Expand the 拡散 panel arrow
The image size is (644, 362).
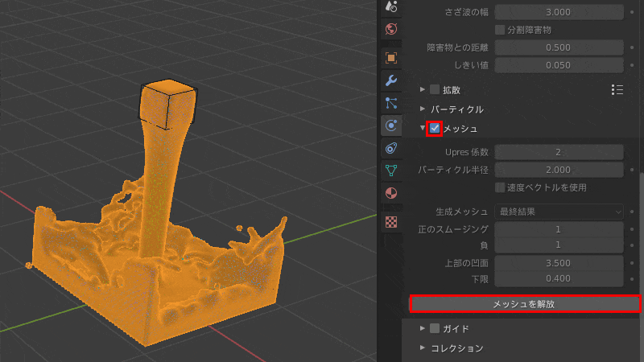pyautogui.click(x=422, y=89)
